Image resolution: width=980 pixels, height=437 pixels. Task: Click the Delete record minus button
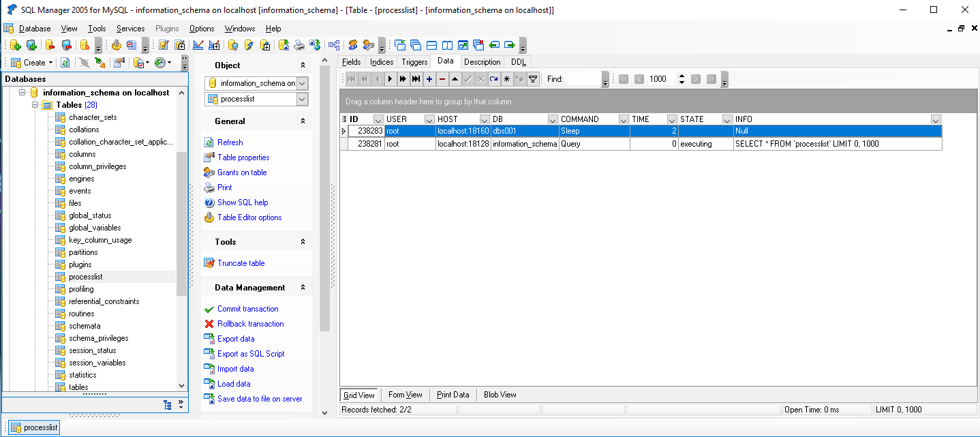(442, 79)
